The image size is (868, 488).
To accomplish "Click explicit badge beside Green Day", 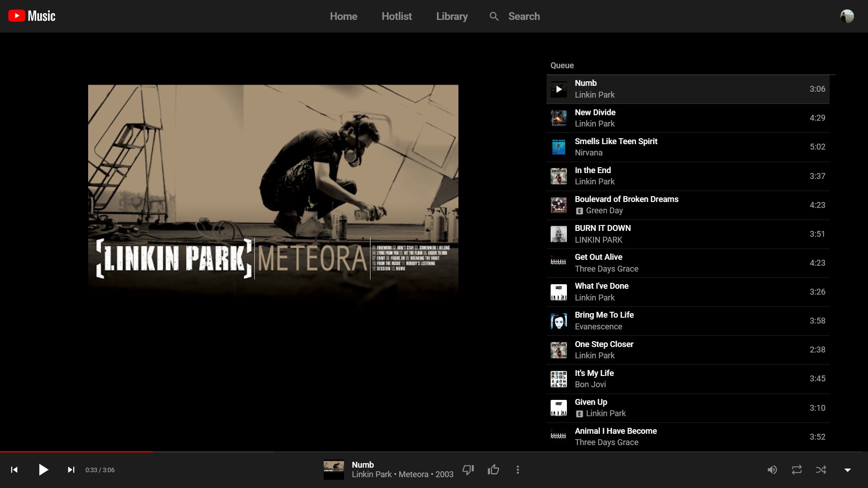I will click(x=579, y=211).
